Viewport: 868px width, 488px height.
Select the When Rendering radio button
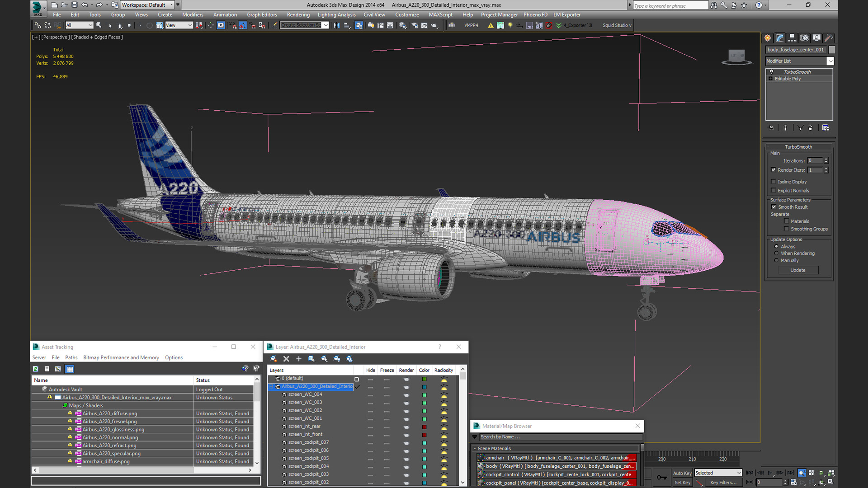777,253
